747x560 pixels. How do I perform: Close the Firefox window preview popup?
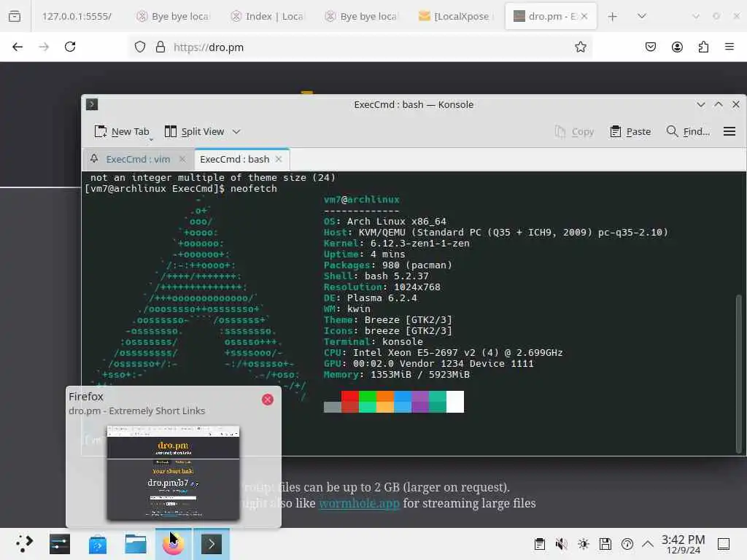pyautogui.click(x=267, y=400)
